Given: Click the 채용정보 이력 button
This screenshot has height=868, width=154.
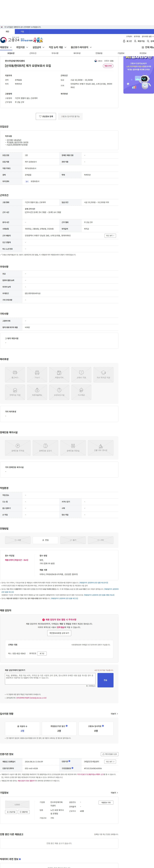Looking at the screenshot, I should (x=106, y=803).
